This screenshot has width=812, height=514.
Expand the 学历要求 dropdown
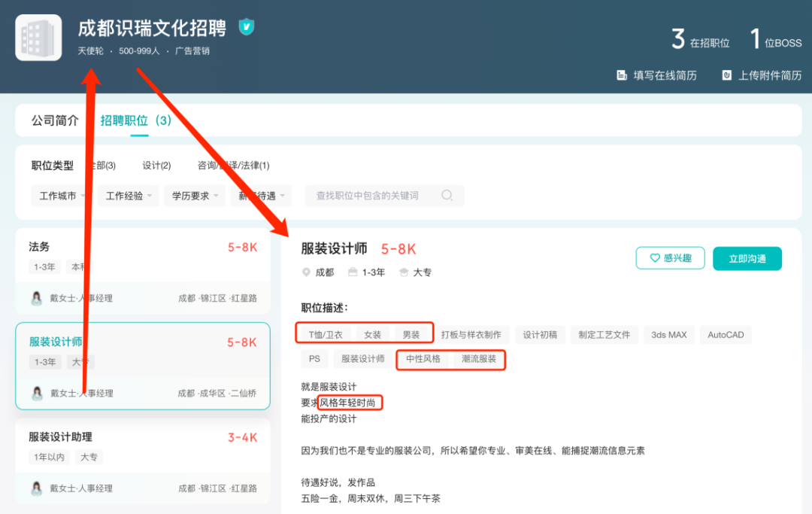pyautogui.click(x=194, y=196)
